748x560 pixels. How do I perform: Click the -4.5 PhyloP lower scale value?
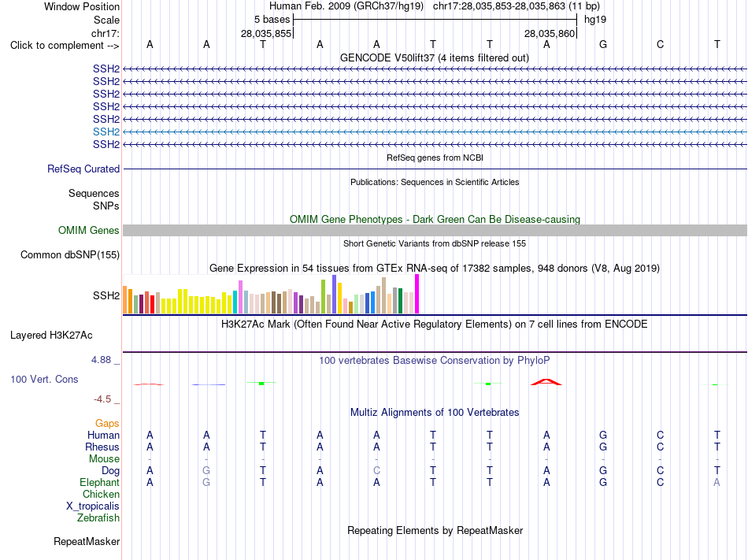pyautogui.click(x=102, y=399)
